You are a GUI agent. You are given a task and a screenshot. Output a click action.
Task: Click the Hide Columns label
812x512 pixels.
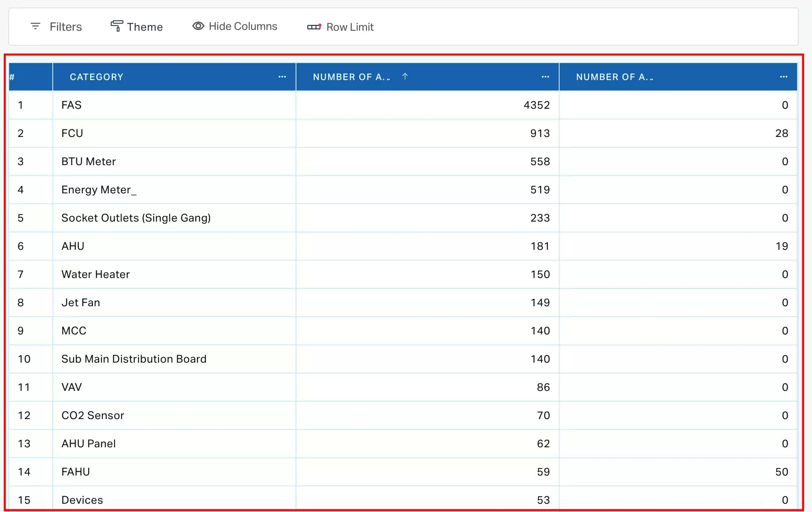click(x=243, y=27)
